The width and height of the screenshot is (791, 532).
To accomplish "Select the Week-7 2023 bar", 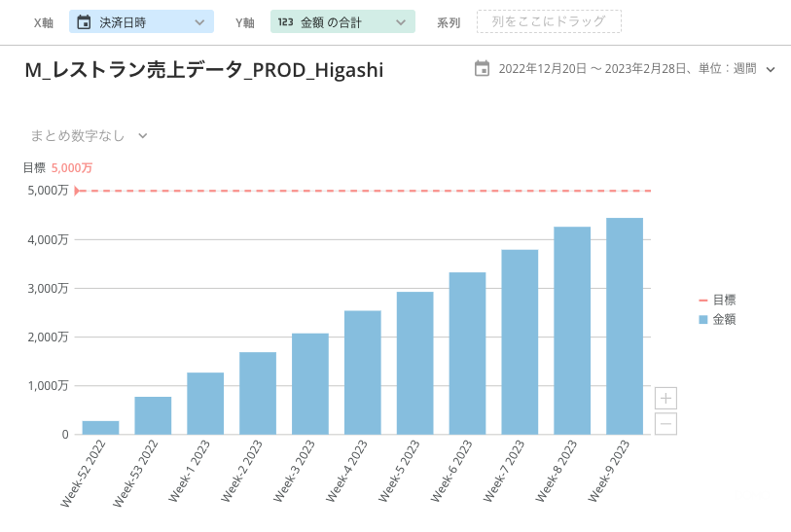I will coord(520,342).
